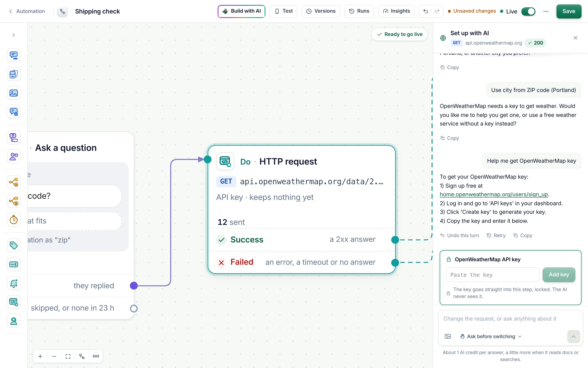Screen dimensions: 588x368
Task: Click the undo arrow in top bar
Action: coord(425,11)
